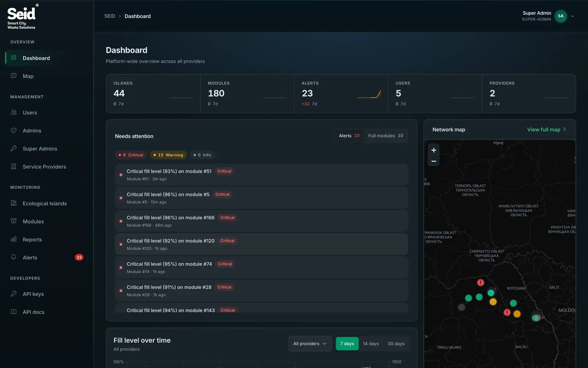Click the SEID breadcrumb link
This screenshot has width=588, height=368.
pyautogui.click(x=110, y=16)
